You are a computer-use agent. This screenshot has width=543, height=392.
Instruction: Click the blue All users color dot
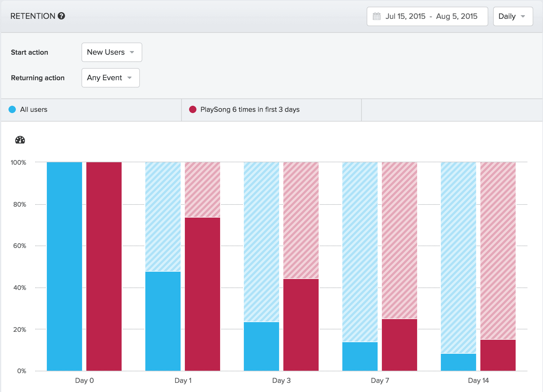(12, 110)
